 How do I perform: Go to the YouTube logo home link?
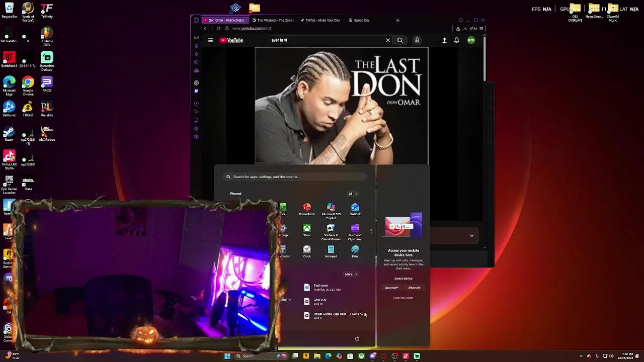point(231,40)
